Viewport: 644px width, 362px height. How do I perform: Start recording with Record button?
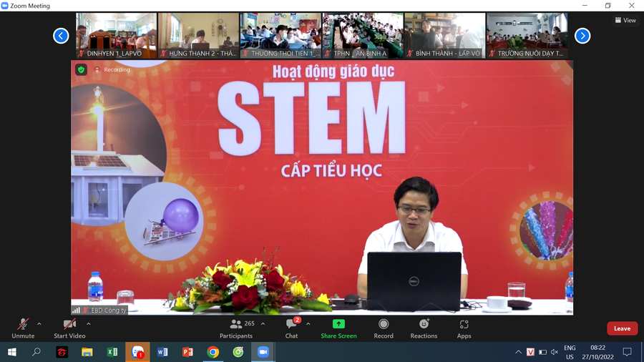[x=384, y=328]
